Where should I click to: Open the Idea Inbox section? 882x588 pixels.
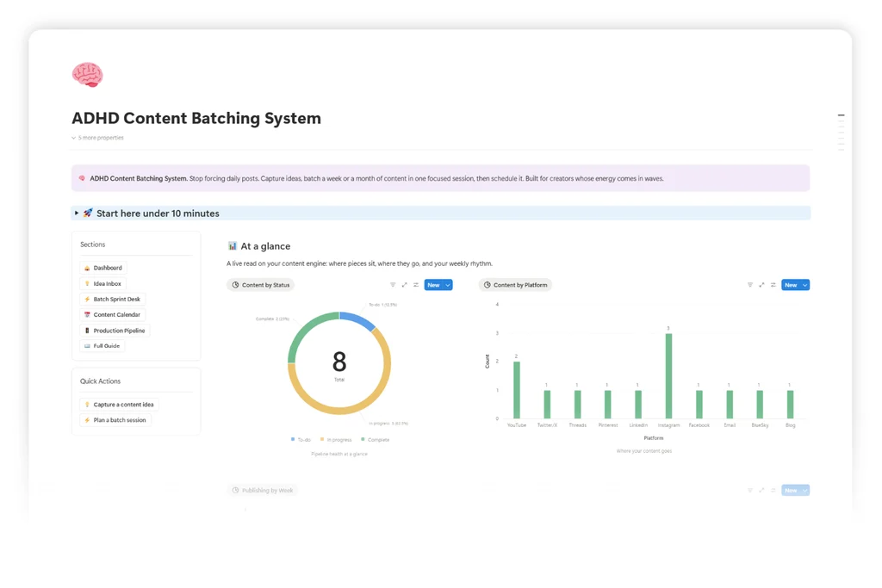click(x=103, y=283)
